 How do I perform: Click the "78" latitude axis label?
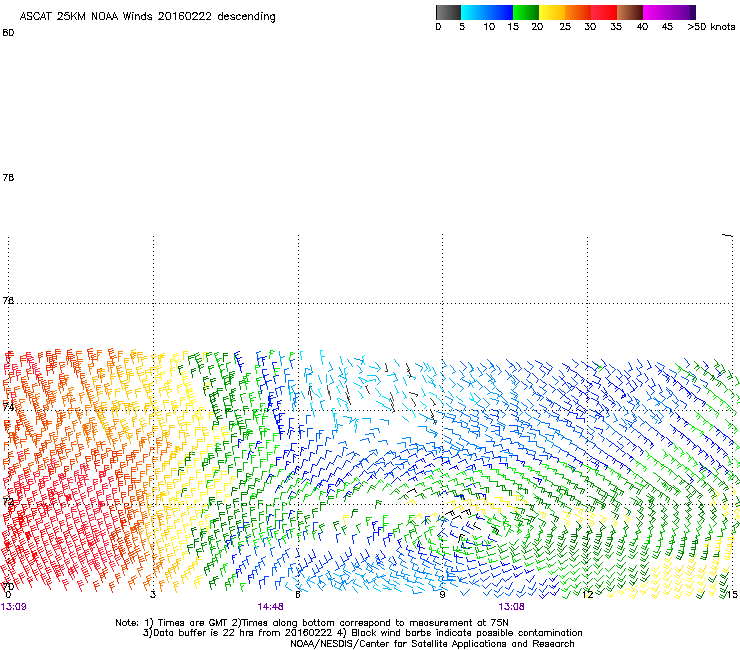[x=8, y=177]
